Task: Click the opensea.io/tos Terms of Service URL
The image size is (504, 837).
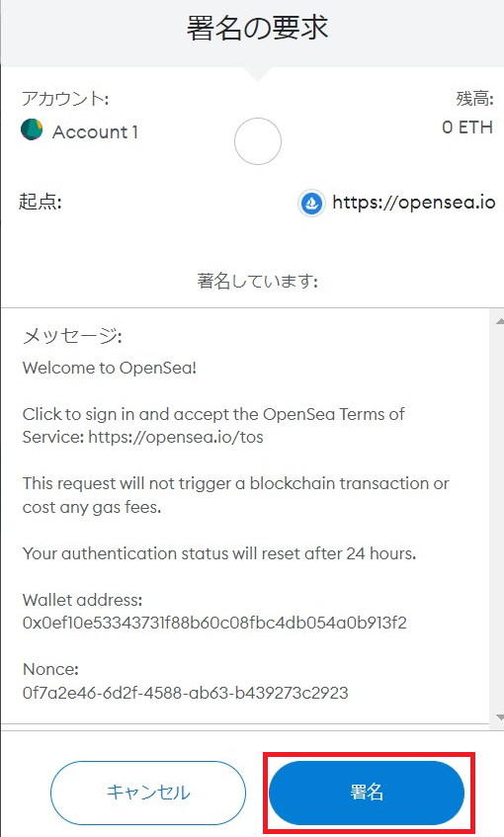Action: pyautogui.click(x=176, y=437)
